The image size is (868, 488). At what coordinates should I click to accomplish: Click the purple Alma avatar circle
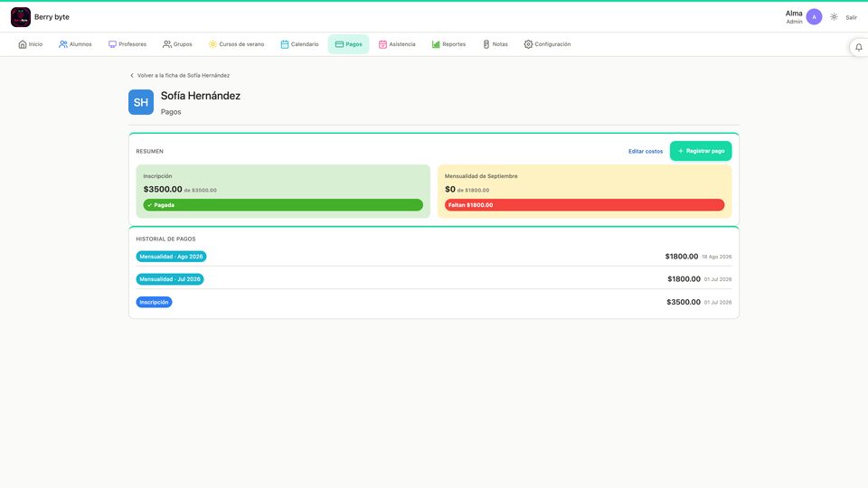pyautogui.click(x=814, y=17)
